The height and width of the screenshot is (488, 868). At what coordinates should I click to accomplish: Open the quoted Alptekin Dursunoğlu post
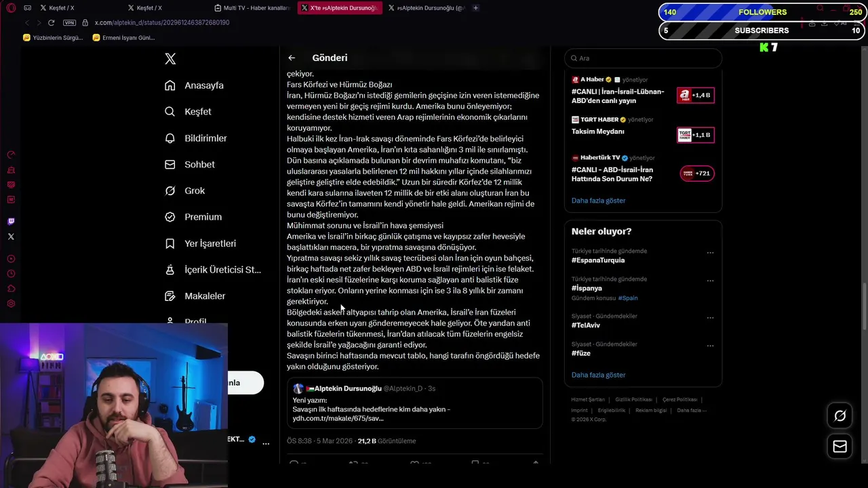pos(414,403)
